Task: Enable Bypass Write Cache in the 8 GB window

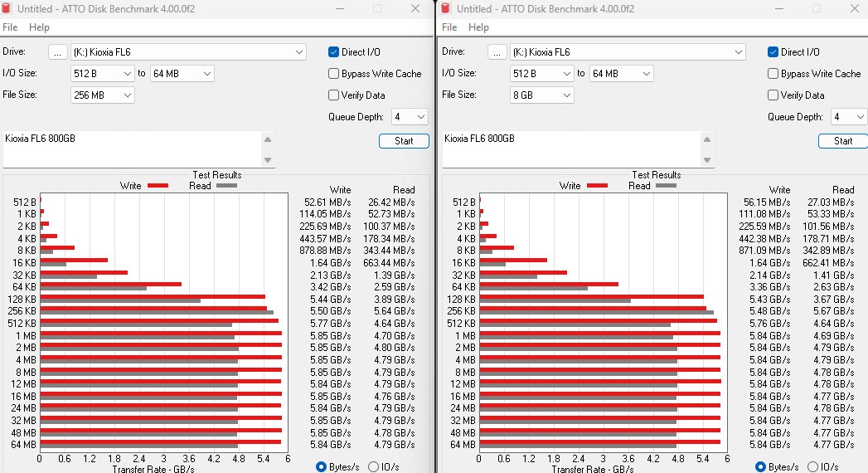Action: 773,74
